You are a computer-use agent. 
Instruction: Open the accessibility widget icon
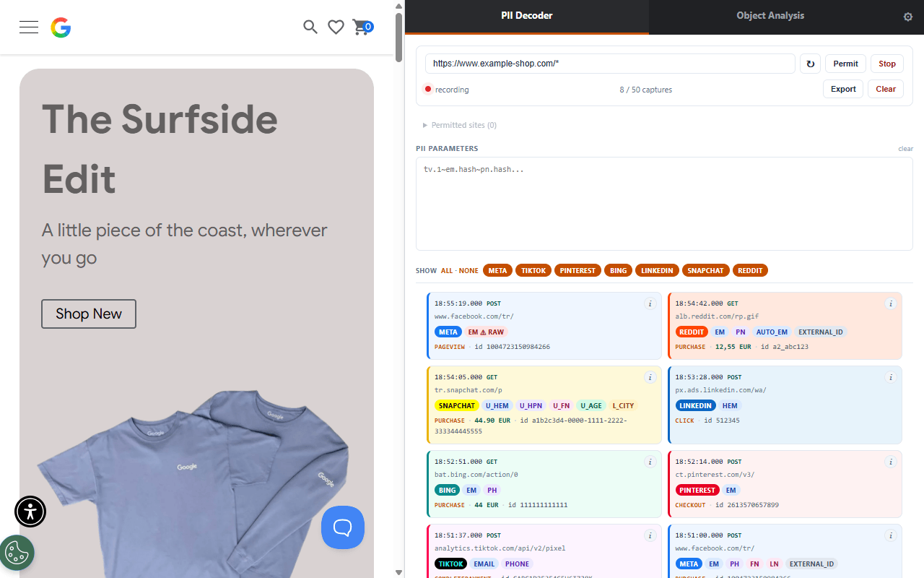pyautogui.click(x=30, y=512)
